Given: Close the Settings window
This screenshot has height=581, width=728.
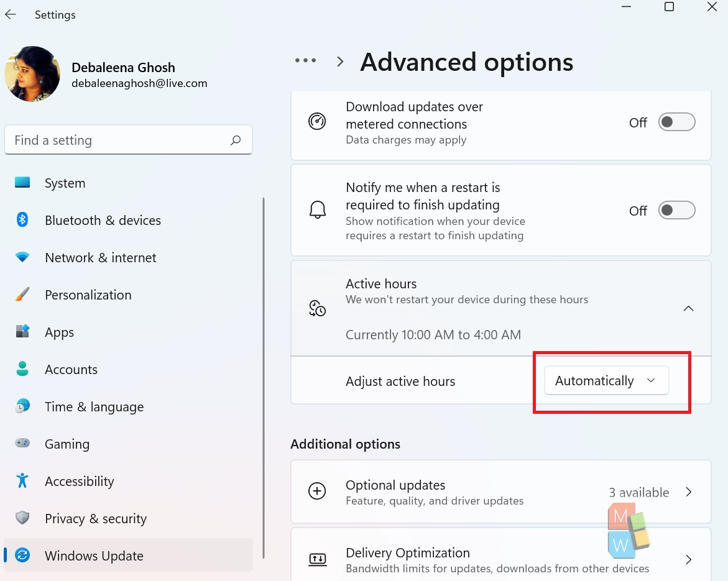Looking at the screenshot, I should (712, 6).
